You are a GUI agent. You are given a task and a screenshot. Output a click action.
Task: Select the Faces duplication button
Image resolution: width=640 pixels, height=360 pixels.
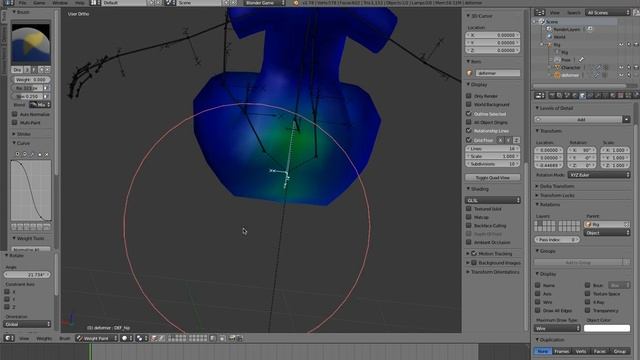(x=600, y=351)
